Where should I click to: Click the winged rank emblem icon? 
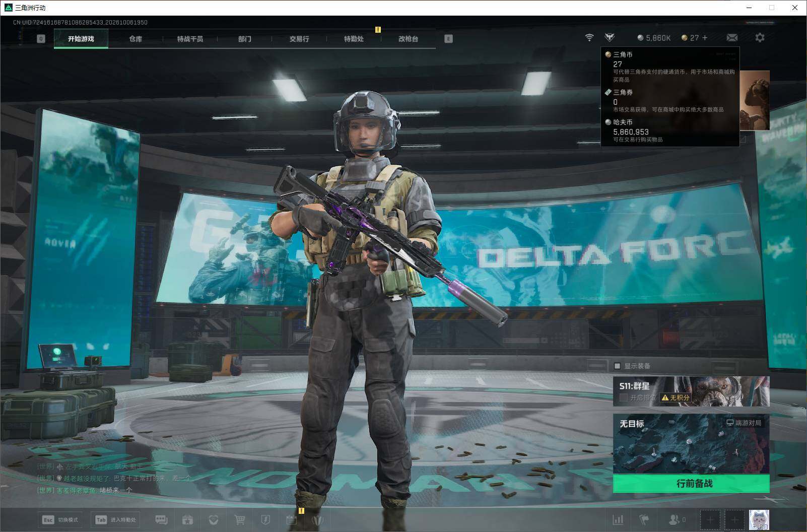[x=610, y=38]
